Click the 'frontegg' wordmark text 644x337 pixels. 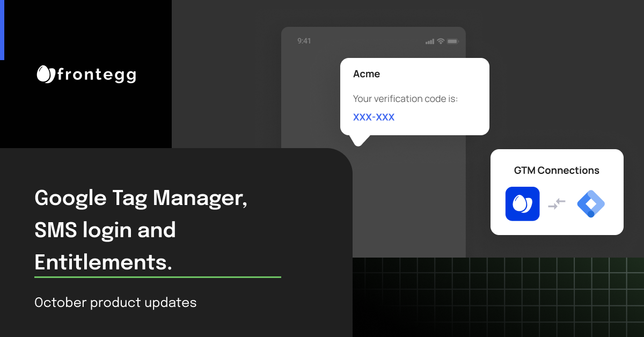[97, 75]
